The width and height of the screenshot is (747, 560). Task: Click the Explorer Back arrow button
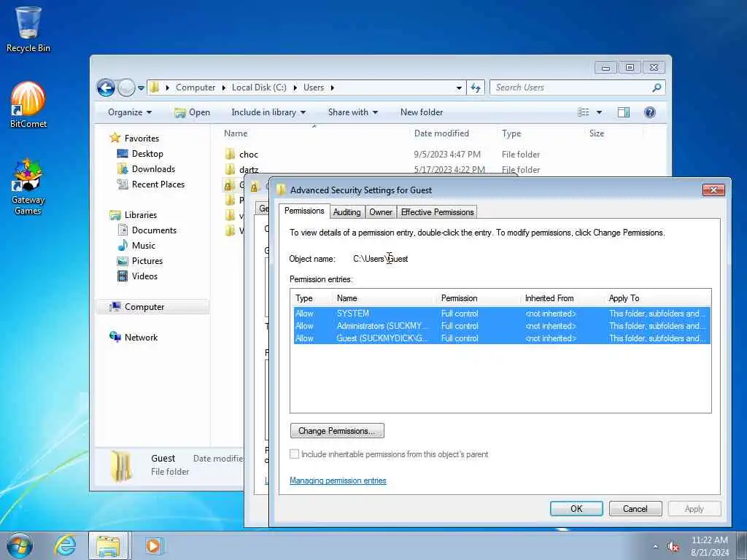[106, 87]
